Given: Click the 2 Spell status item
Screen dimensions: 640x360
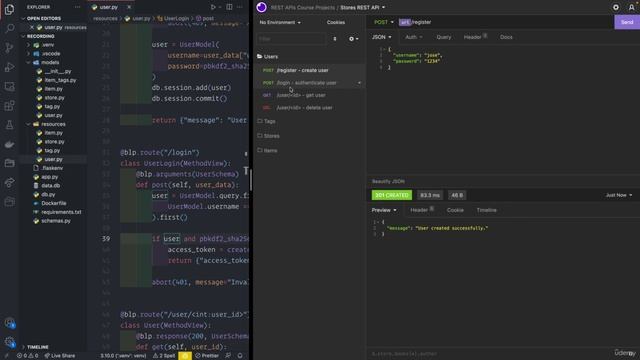Looking at the screenshot, I should tap(164, 356).
